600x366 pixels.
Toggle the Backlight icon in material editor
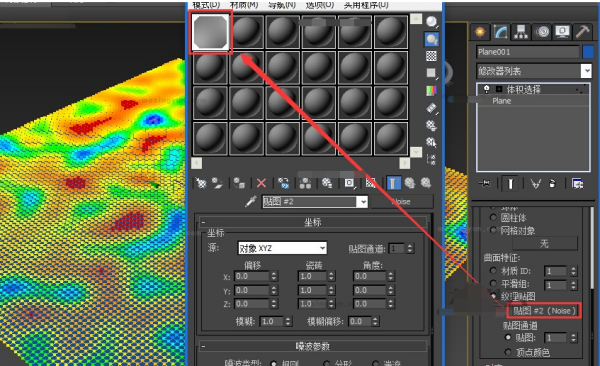tap(432, 39)
